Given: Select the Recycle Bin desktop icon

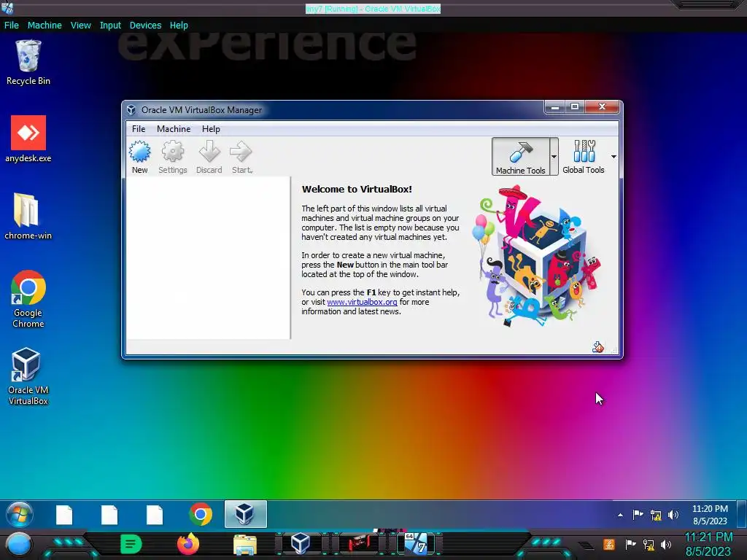Looking at the screenshot, I should click(28, 63).
